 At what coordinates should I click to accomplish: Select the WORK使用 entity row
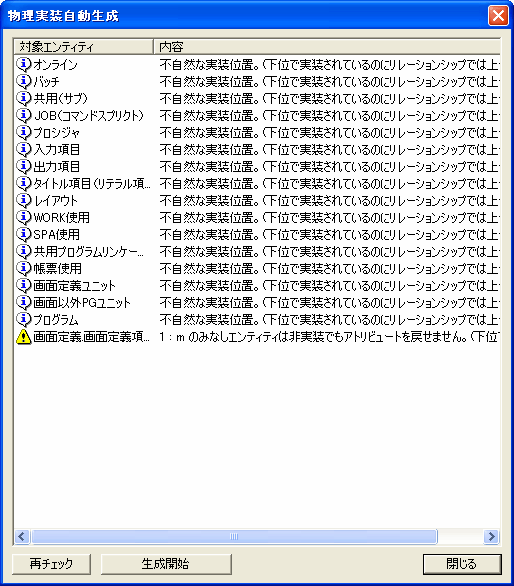click(257, 218)
